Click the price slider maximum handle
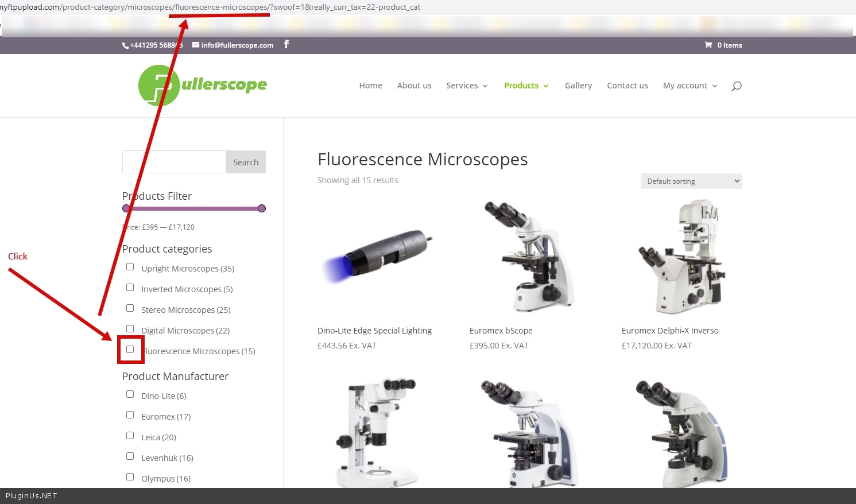Image resolution: width=856 pixels, height=504 pixels. [x=262, y=208]
